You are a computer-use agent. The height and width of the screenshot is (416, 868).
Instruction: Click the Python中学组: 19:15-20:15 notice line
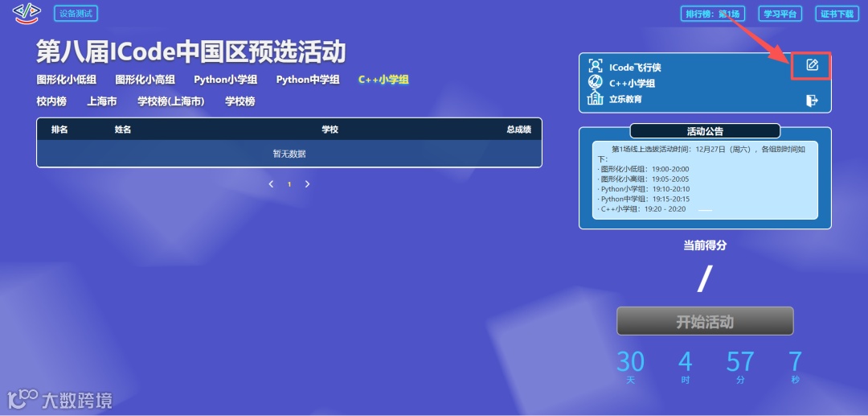click(x=644, y=199)
